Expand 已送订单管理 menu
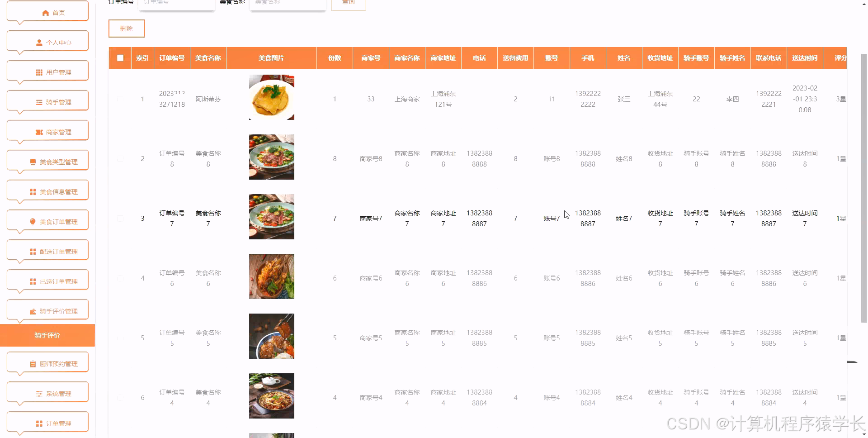The width and height of the screenshot is (868, 438). 47,281
